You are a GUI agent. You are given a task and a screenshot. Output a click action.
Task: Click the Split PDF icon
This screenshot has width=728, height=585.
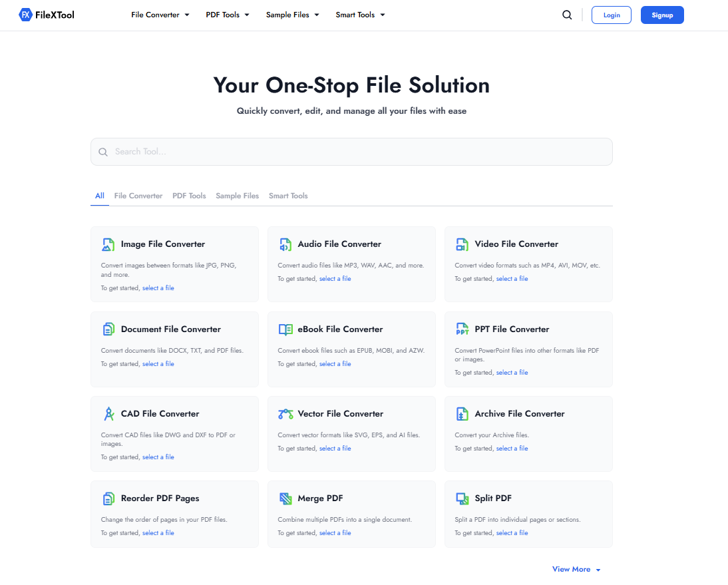[462, 498]
